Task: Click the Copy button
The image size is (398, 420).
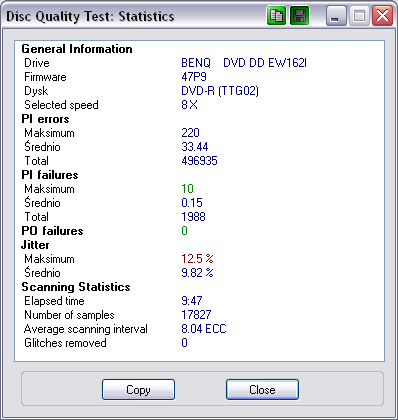Action: [138, 389]
